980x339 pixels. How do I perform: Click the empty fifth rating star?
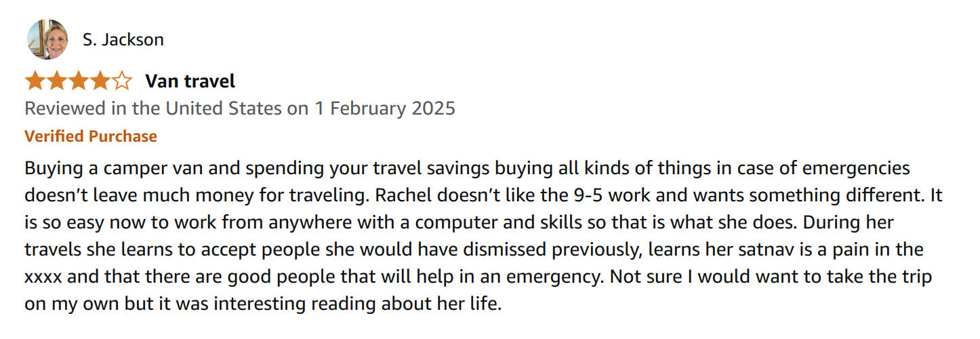pos(122,82)
